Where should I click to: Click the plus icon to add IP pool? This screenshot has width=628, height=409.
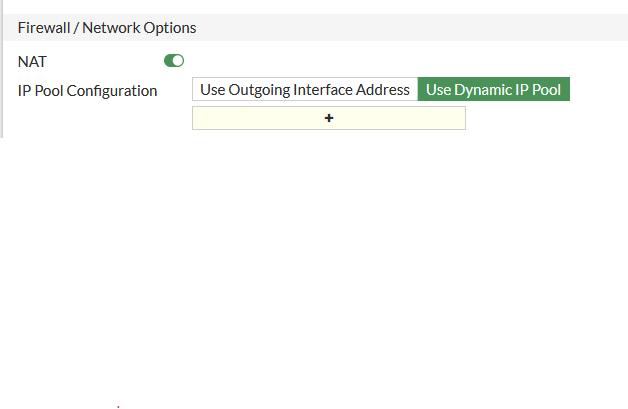pos(329,118)
